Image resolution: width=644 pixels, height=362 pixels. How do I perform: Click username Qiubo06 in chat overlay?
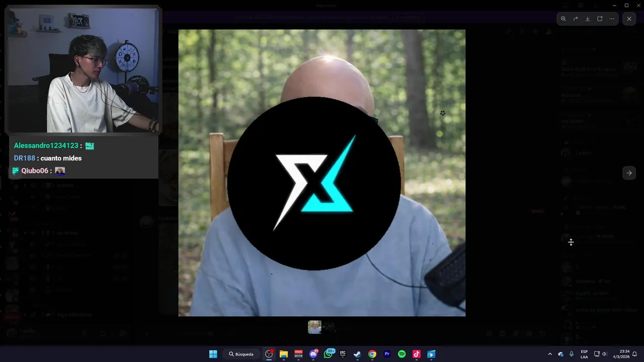(x=34, y=171)
